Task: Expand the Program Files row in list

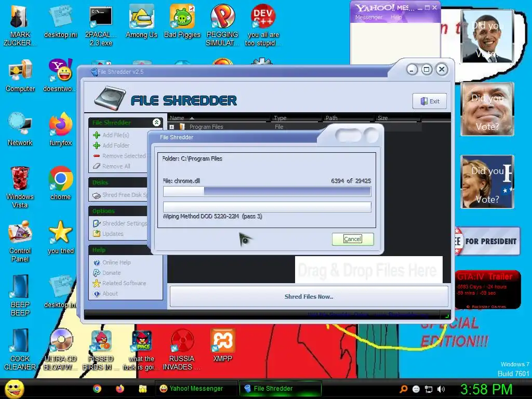Action: 171,127
